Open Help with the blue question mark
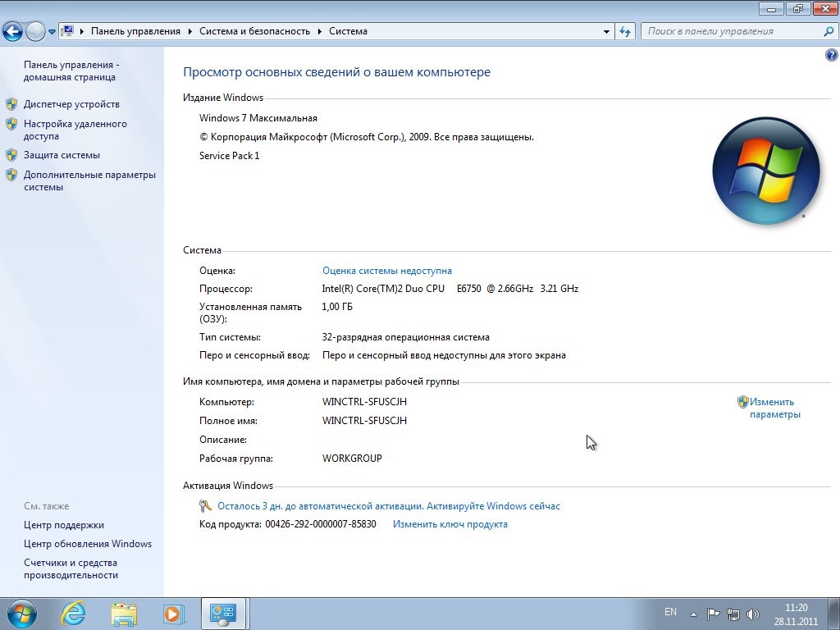 pos(831,55)
